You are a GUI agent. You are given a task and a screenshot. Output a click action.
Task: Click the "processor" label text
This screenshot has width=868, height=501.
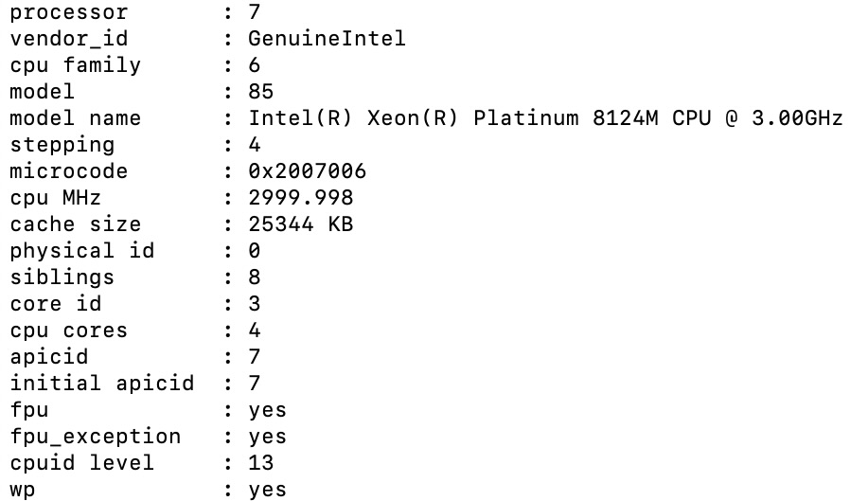[69, 12]
